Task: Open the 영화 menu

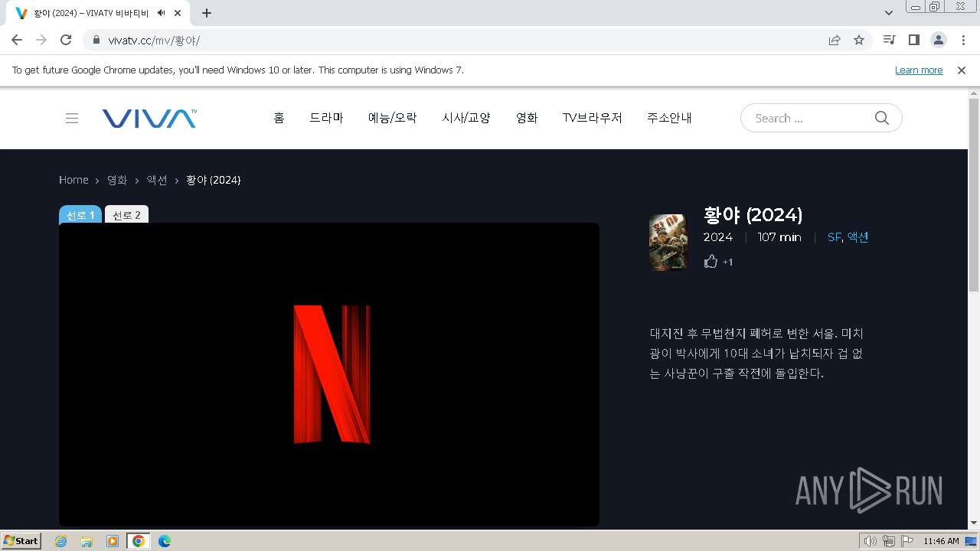Action: pyautogui.click(x=527, y=118)
